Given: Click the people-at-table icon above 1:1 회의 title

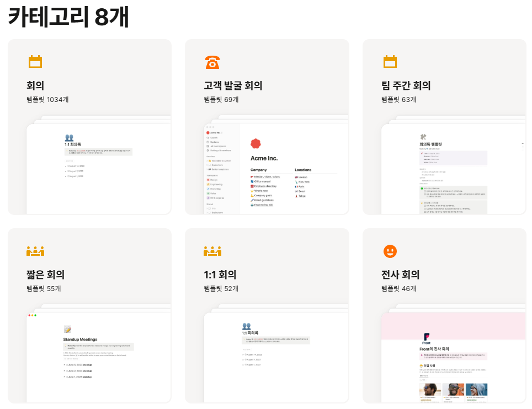Looking at the screenshot, I should pos(212,251).
